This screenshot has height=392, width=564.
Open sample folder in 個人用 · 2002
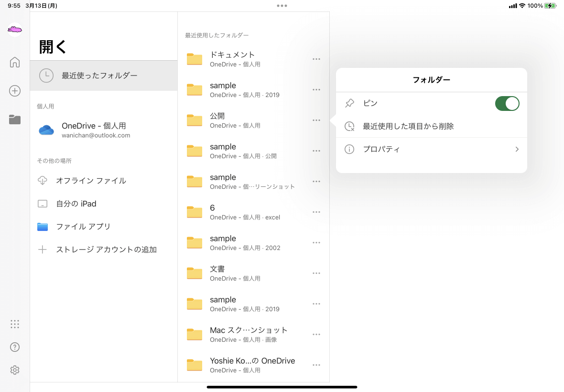click(254, 243)
